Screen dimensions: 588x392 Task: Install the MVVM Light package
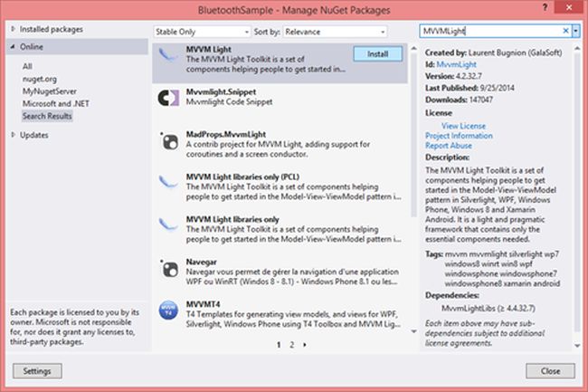click(377, 54)
